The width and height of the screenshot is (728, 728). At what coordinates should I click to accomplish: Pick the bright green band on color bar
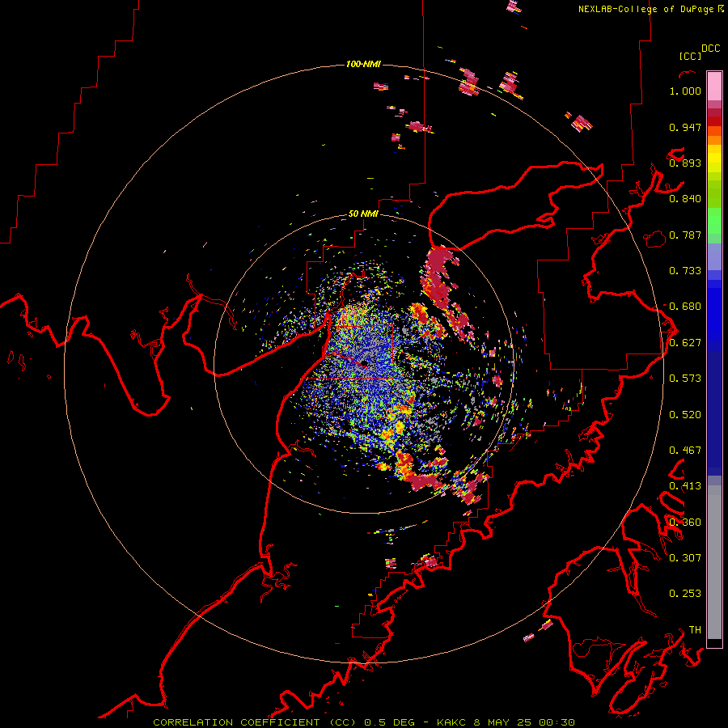click(x=714, y=221)
